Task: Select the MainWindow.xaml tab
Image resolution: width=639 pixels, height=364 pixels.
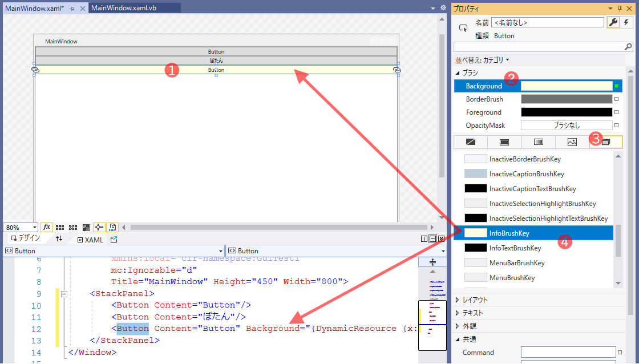Action: pyautogui.click(x=35, y=8)
